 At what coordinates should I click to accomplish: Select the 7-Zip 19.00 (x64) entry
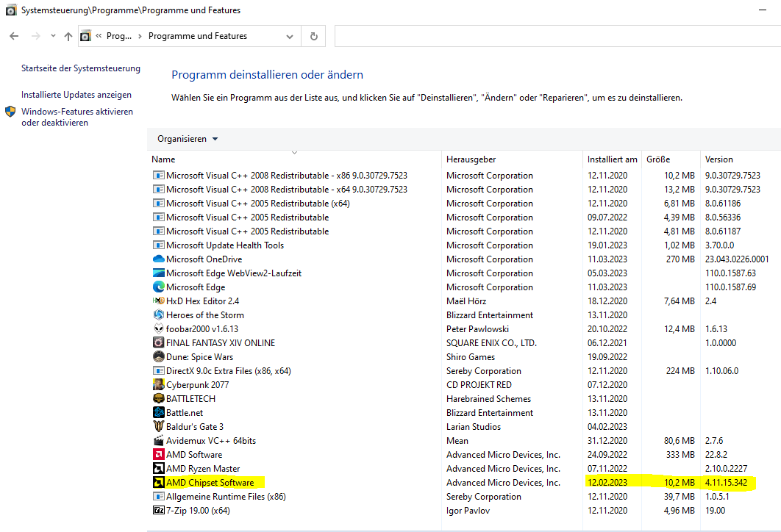(464, 510)
